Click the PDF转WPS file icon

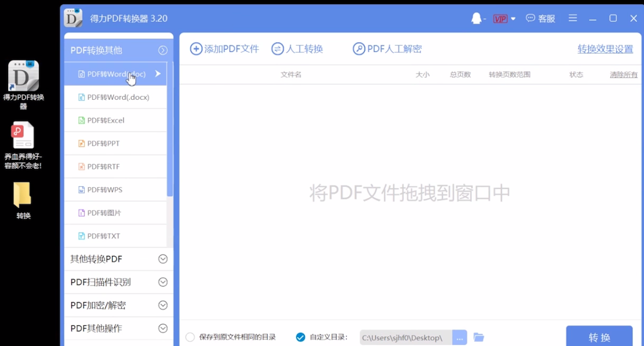[x=82, y=190]
